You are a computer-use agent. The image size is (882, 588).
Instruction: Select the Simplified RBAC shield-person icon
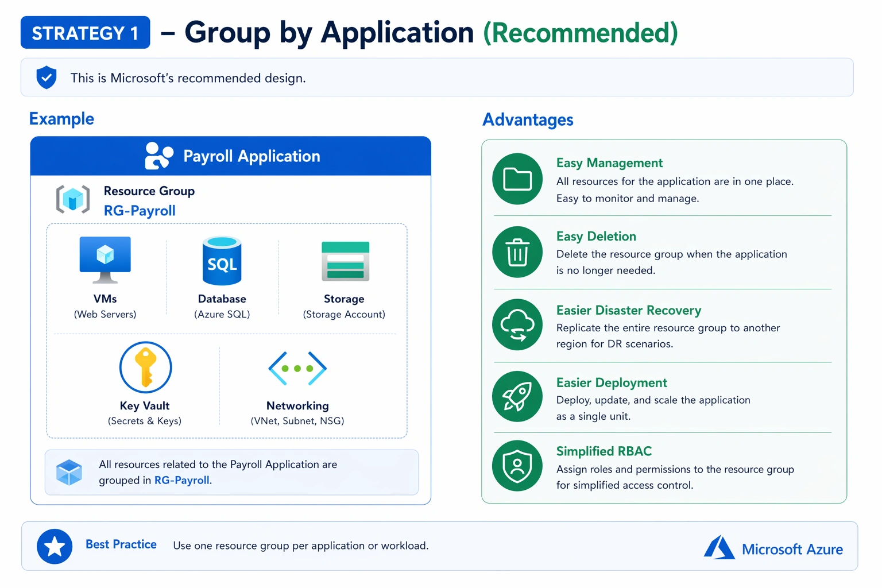coord(517,466)
